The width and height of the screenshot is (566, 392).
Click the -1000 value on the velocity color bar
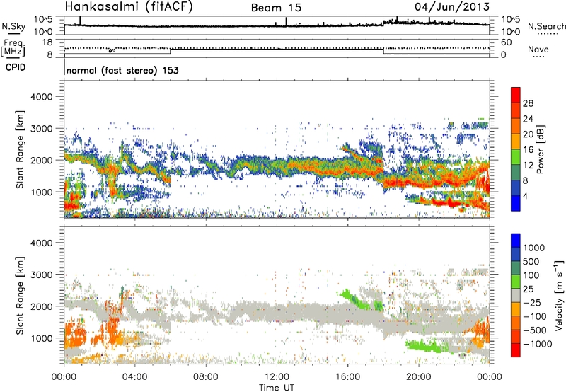point(538,344)
